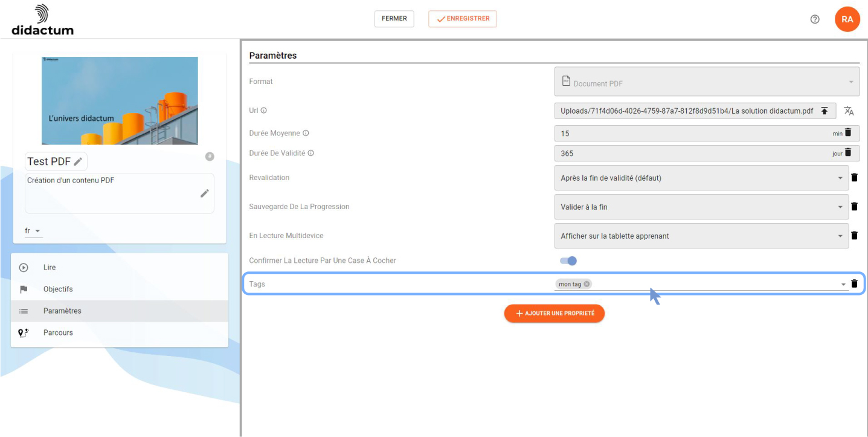Click the Objectifs flag icon
868x437 pixels.
coord(24,290)
